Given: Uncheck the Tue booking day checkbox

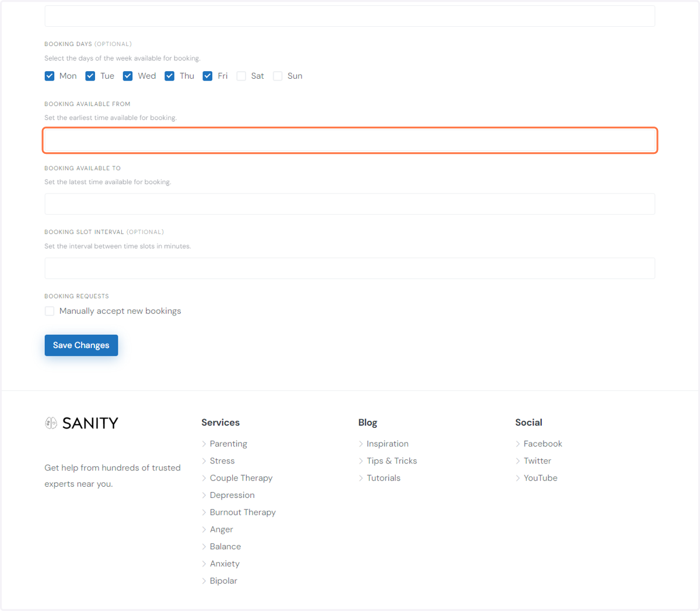Looking at the screenshot, I should (90, 76).
